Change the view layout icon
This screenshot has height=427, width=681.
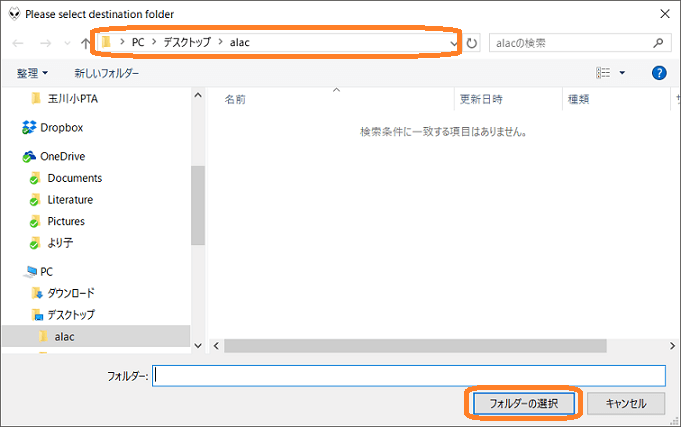pyautogui.click(x=603, y=73)
